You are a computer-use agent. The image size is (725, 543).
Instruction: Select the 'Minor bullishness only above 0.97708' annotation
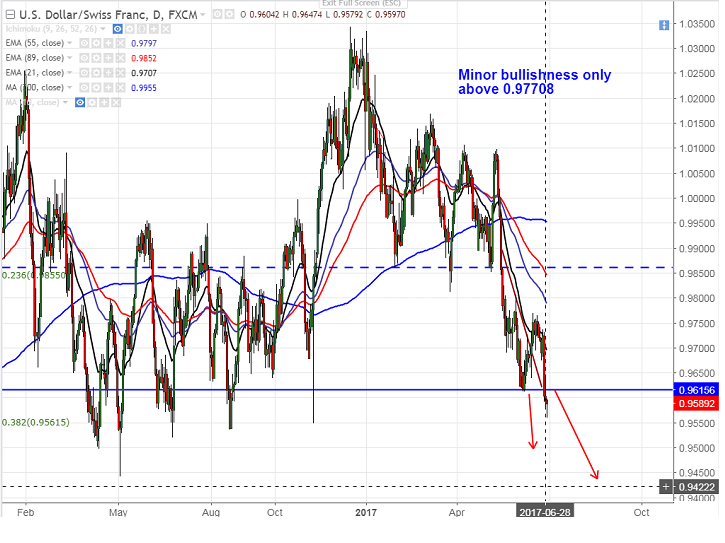pos(535,81)
